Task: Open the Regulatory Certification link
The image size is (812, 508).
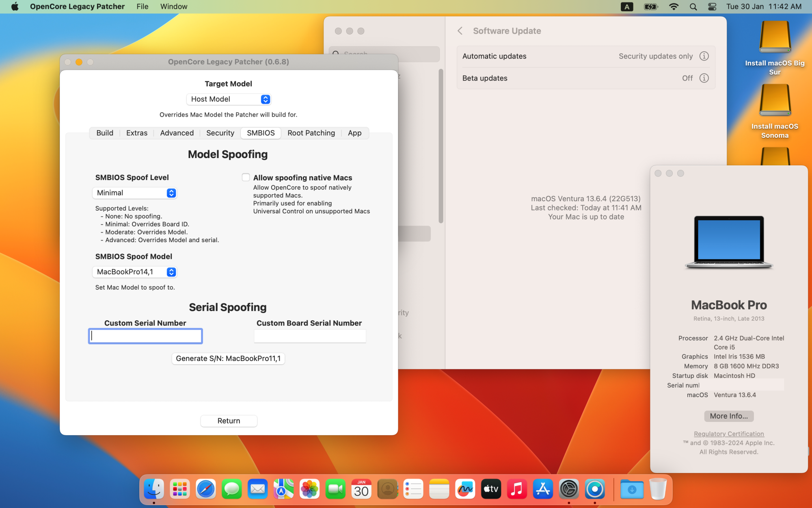Action: [x=729, y=434]
